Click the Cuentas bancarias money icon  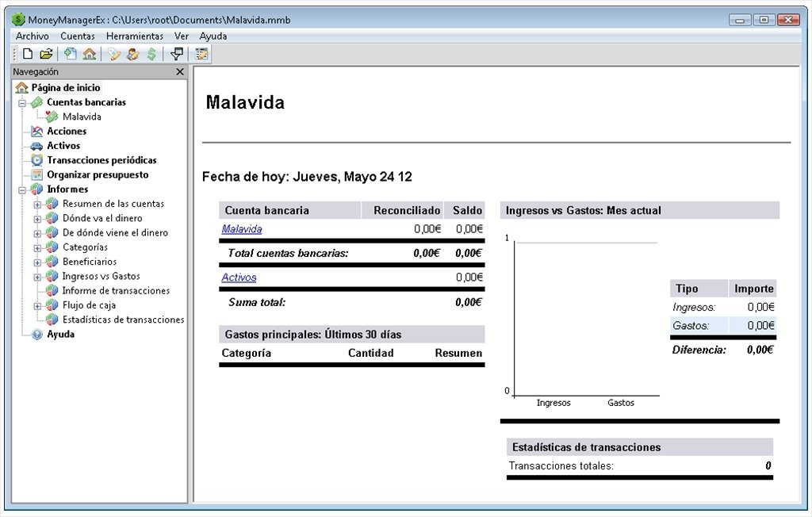pyautogui.click(x=36, y=102)
